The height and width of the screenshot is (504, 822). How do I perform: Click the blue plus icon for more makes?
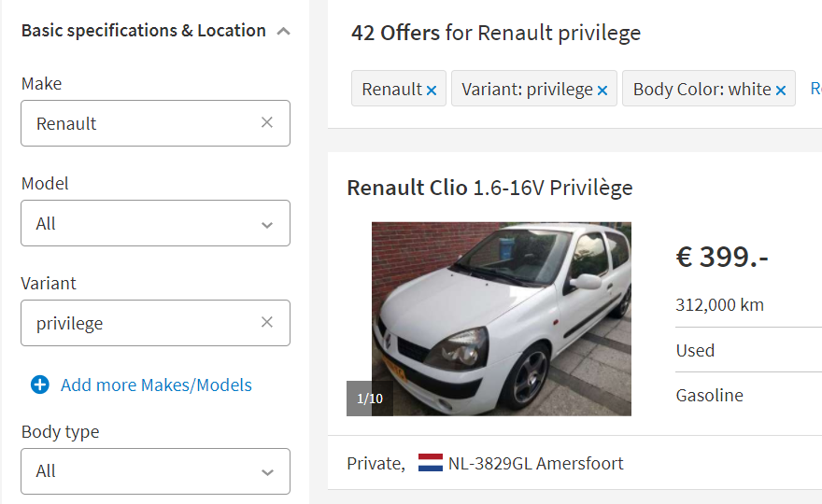40,385
